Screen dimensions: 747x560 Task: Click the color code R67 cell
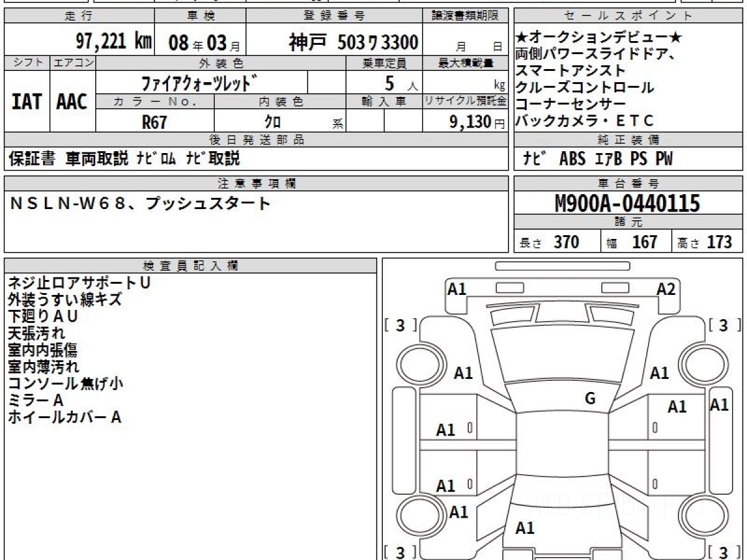[x=154, y=122]
